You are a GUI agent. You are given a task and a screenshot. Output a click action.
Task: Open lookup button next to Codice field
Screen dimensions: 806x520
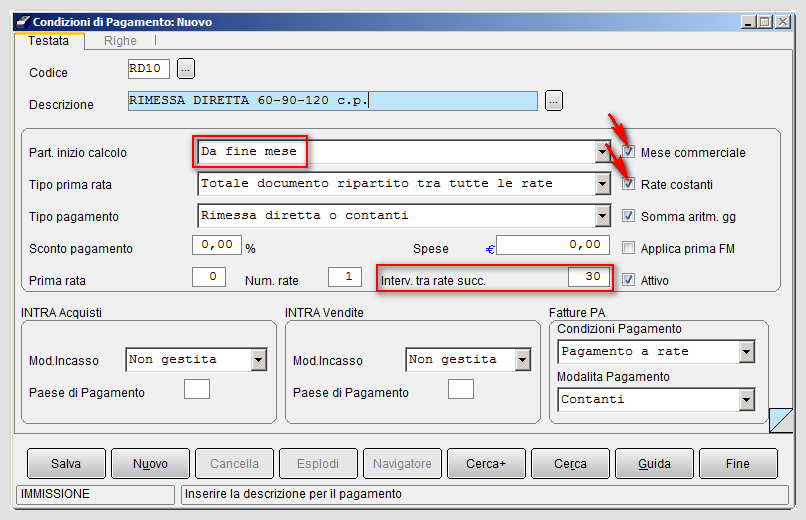click(x=186, y=68)
